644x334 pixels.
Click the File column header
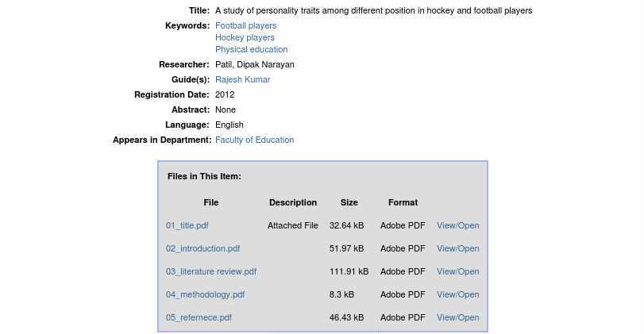(x=210, y=202)
